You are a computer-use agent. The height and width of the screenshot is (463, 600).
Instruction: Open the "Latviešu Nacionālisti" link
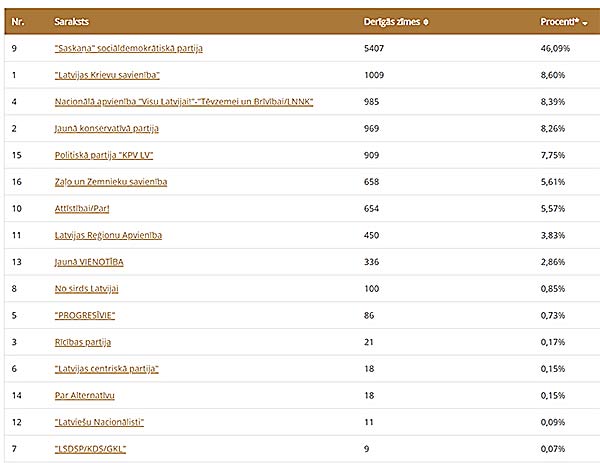(x=99, y=422)
